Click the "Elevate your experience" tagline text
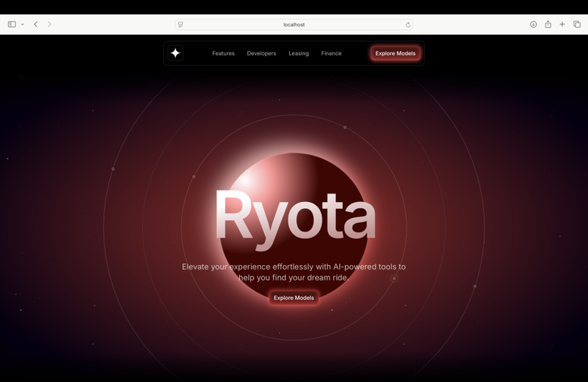 [294, 272]
